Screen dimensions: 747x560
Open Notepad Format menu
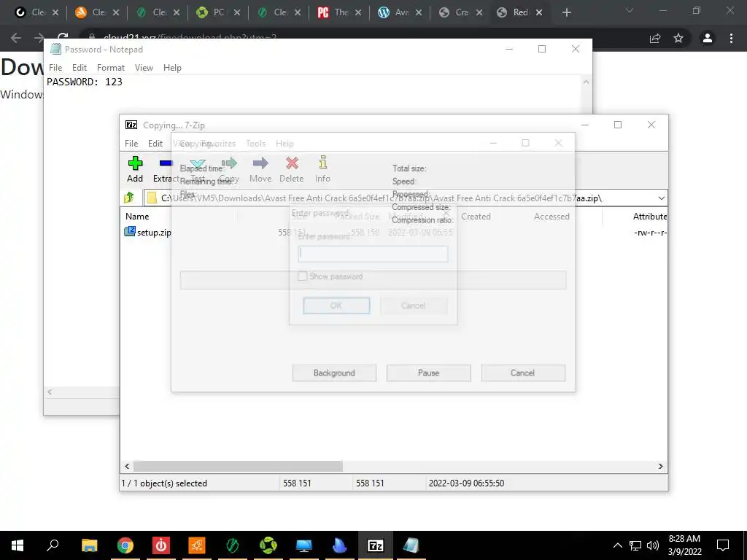pos(111,68)
